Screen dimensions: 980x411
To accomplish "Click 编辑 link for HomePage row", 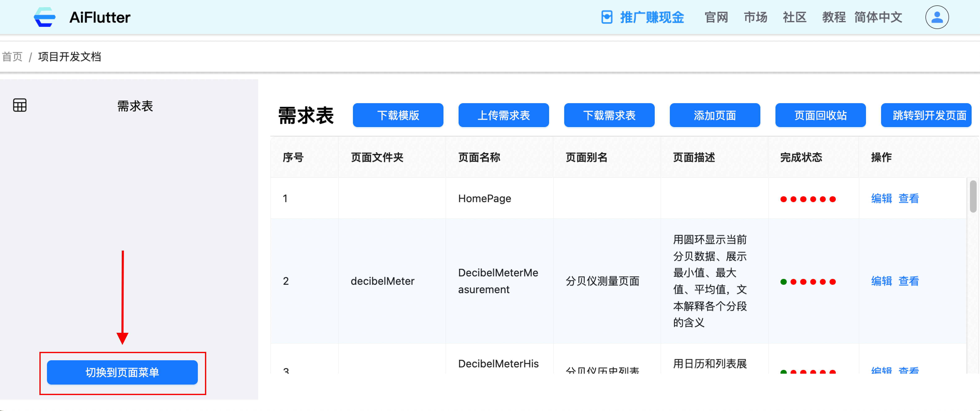I will pyautogui.click(x=881, y=198).
